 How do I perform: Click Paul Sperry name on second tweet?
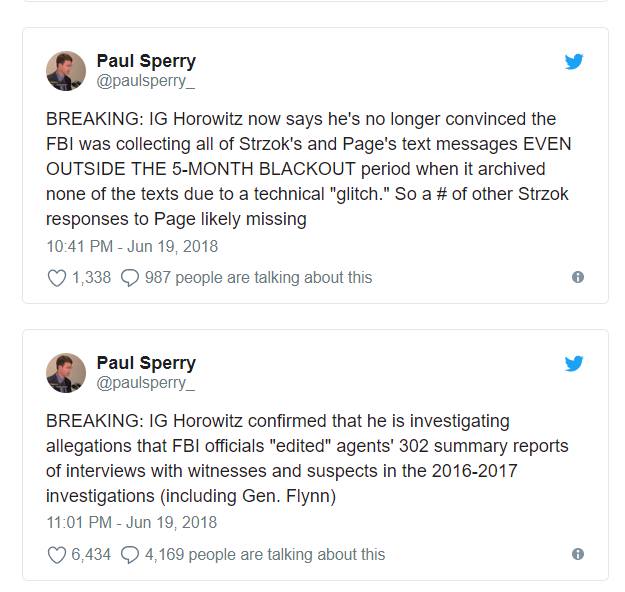[x=146, y=363]
